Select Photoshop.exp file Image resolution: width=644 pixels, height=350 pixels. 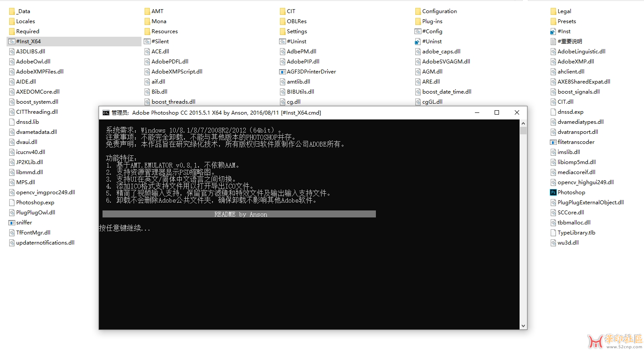point(31,203)
